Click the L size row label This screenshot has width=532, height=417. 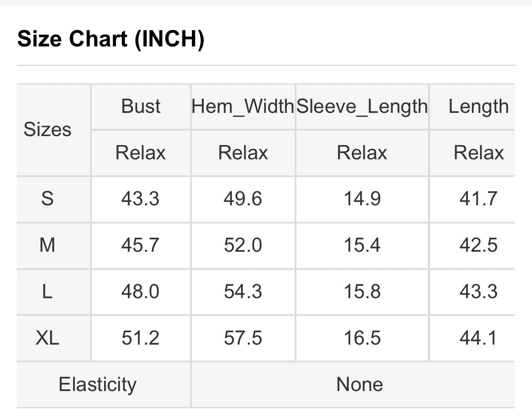coord(47,292)
